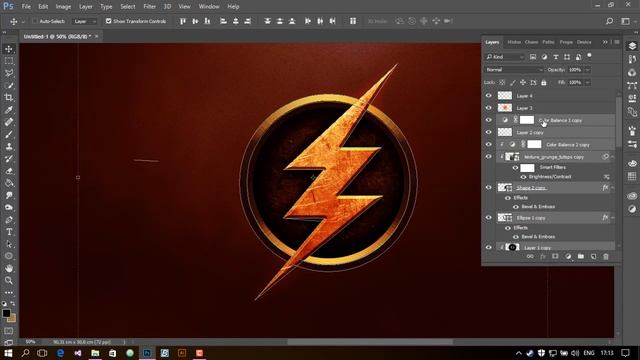Image resolution: width=640 pixels, height=360 pixels.
Task: Click the lock transparent pixels icon
Action: click(x=502, y=82)
